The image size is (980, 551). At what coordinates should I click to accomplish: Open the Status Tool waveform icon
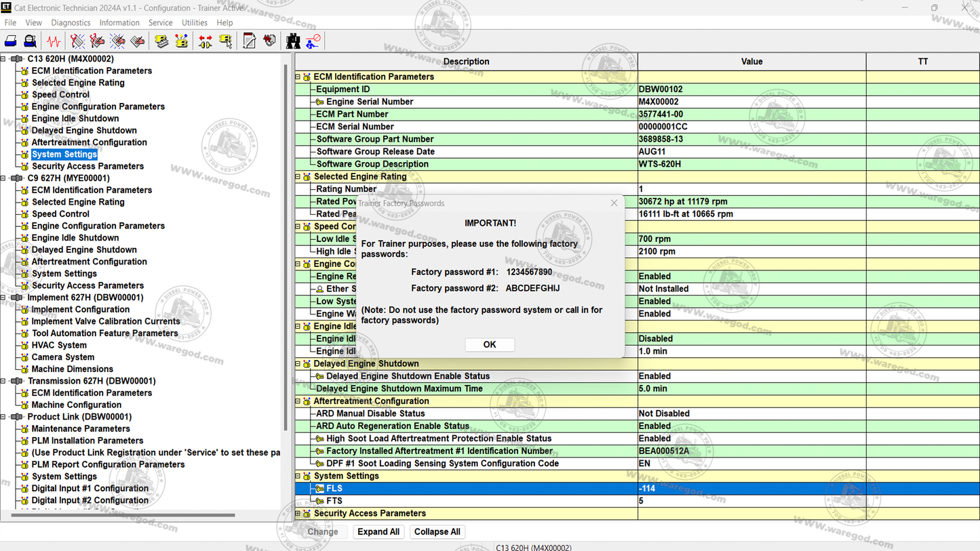pos(54,41)
